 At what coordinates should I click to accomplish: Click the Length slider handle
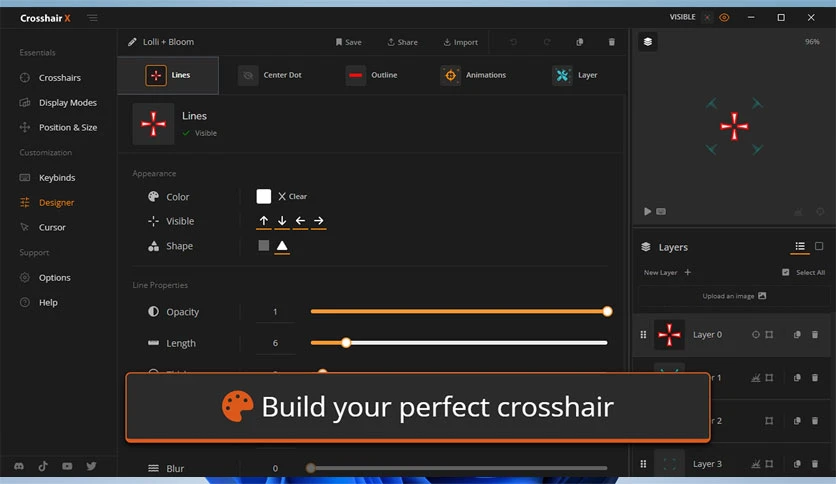[x=346, y=343]
